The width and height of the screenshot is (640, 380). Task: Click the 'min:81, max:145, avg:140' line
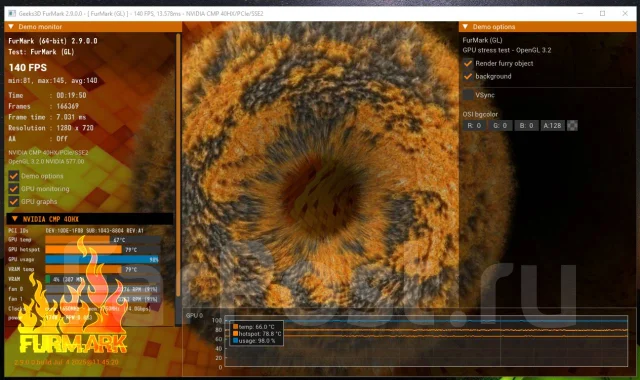(53, 81)
